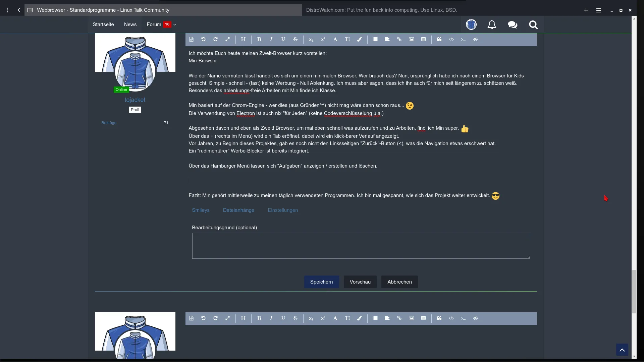The width and height of the screenshot is (644, 362).
Task: Open the notifications bell
Action: [492, 25]
